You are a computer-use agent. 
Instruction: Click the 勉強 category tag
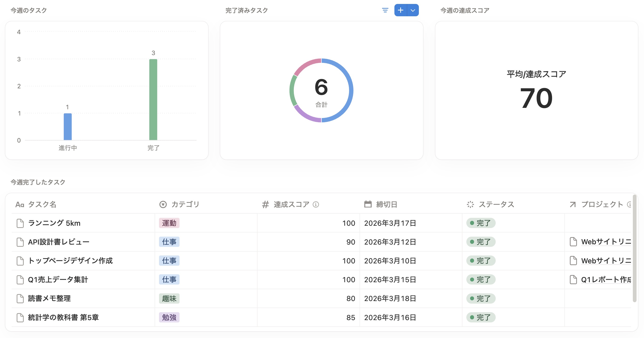pos(169,318)
